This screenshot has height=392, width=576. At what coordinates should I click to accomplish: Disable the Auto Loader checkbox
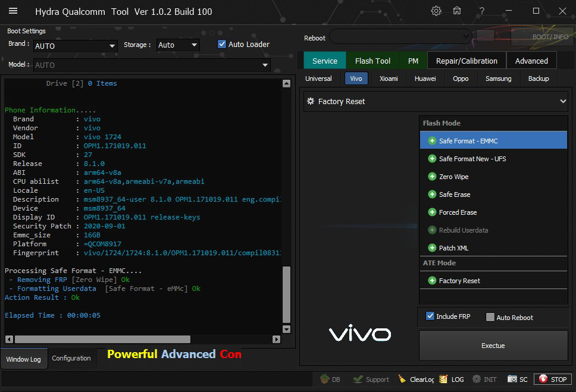pos(222,44)
